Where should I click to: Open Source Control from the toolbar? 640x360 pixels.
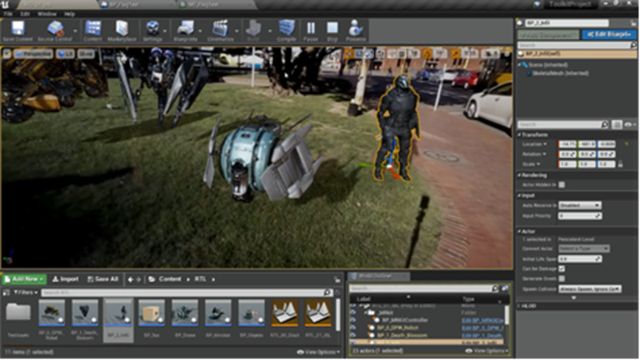point(55,31)
